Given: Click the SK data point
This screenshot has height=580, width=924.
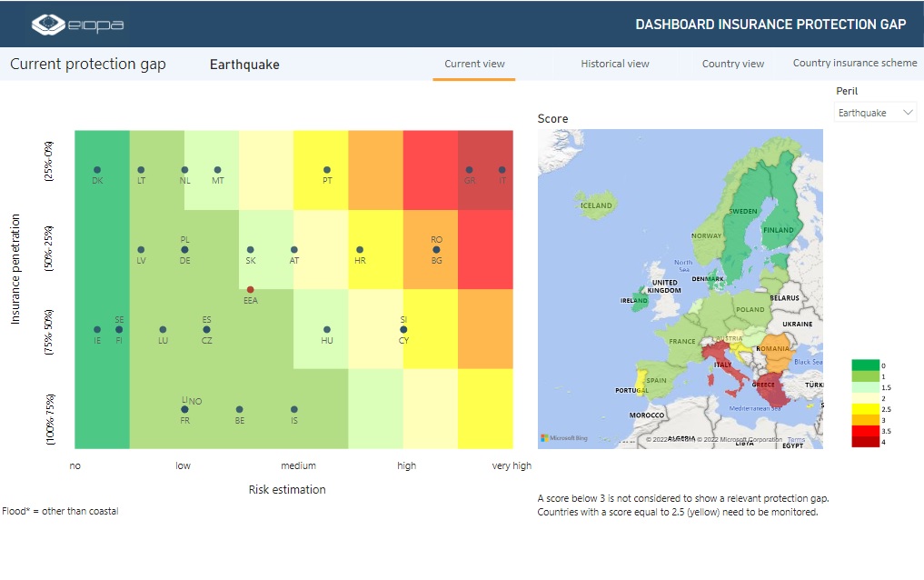Looking at the screenshot, I should coord(251,250).
